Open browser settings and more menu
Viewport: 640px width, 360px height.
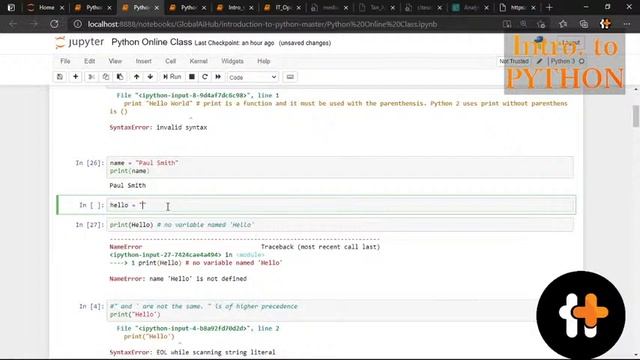[x=627, y=24]
